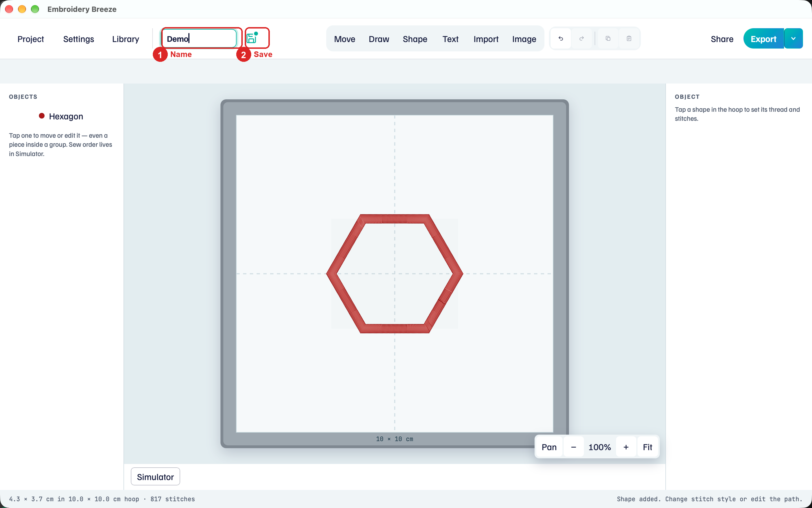This screenshot has width=812, height=508.
Task: Export the embroidery design
Action: tap(763, 39)
